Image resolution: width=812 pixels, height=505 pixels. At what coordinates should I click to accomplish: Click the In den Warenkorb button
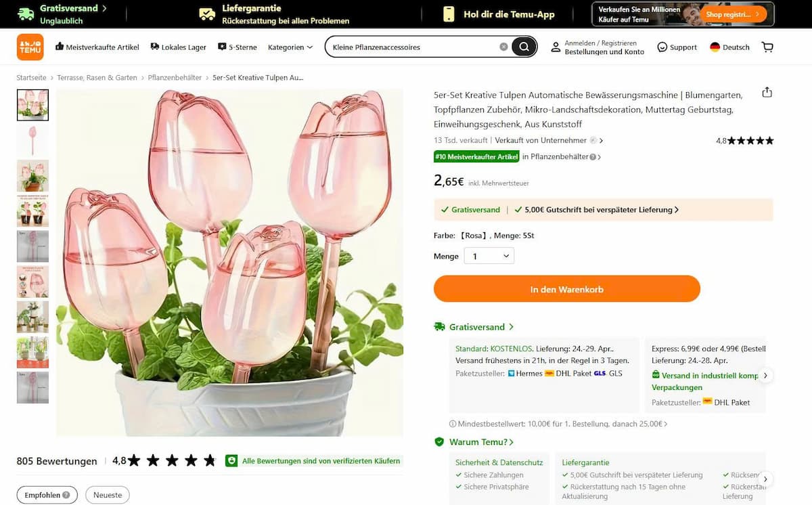tap(567, 288)
